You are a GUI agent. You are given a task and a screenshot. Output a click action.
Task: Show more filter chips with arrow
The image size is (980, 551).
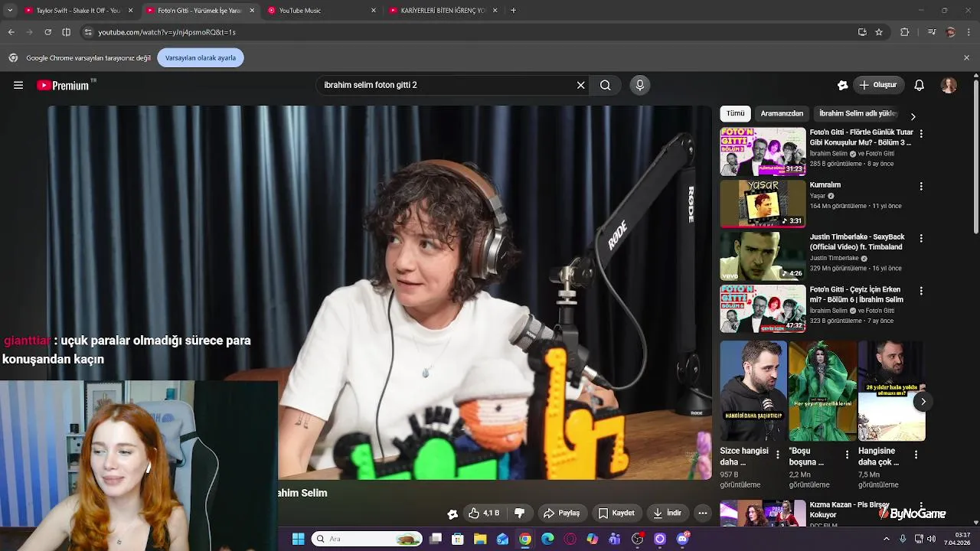913,116
